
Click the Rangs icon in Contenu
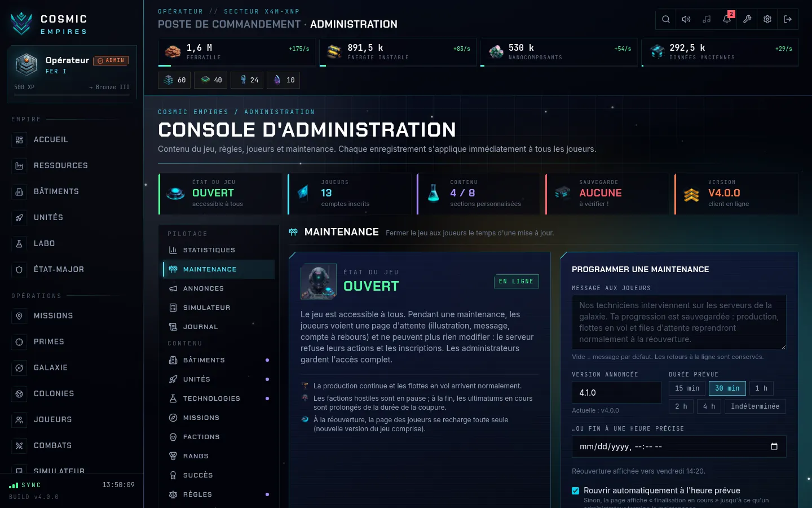coord(173,456)
